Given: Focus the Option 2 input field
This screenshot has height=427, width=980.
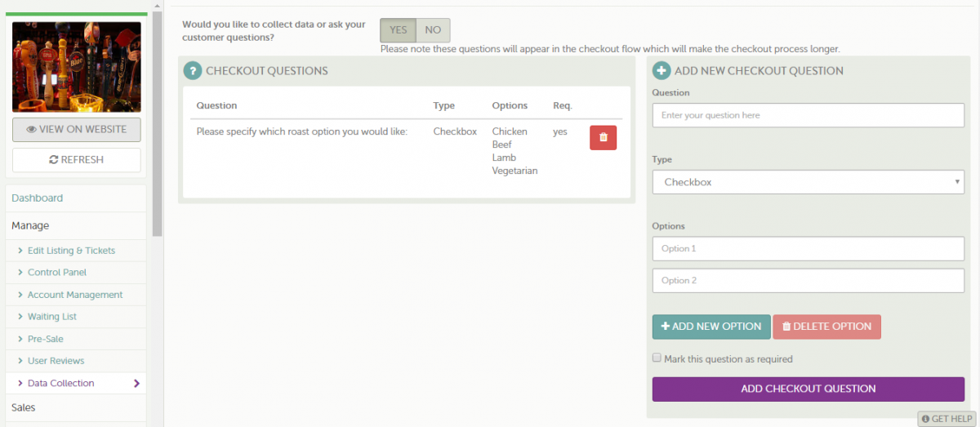Looking at the screenshot, I should [x=808, y=280].
